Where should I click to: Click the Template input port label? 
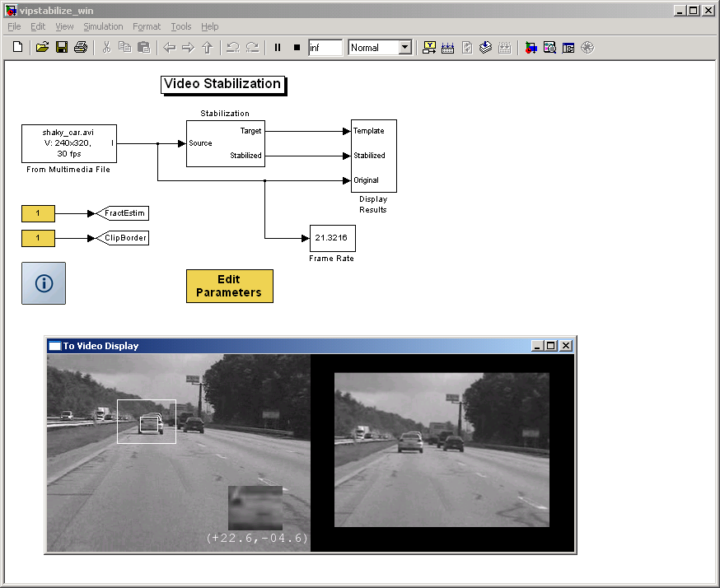(x=369, y=131)
